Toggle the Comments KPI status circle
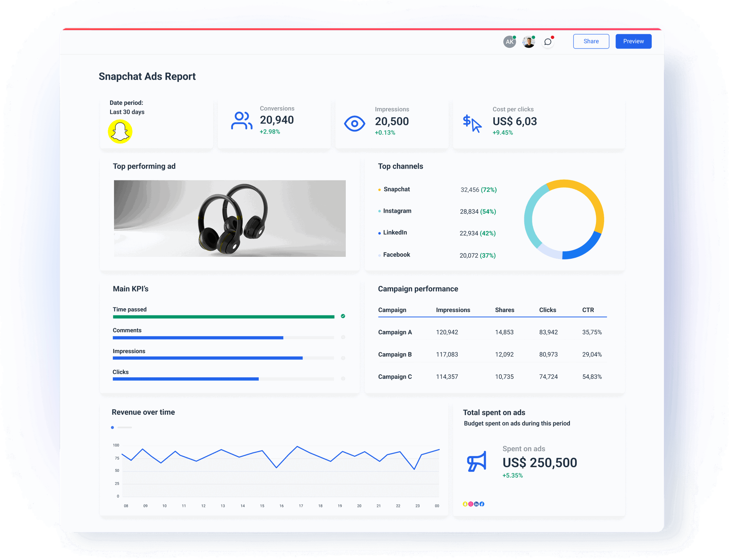729x560 pixels. click(343, 337)
